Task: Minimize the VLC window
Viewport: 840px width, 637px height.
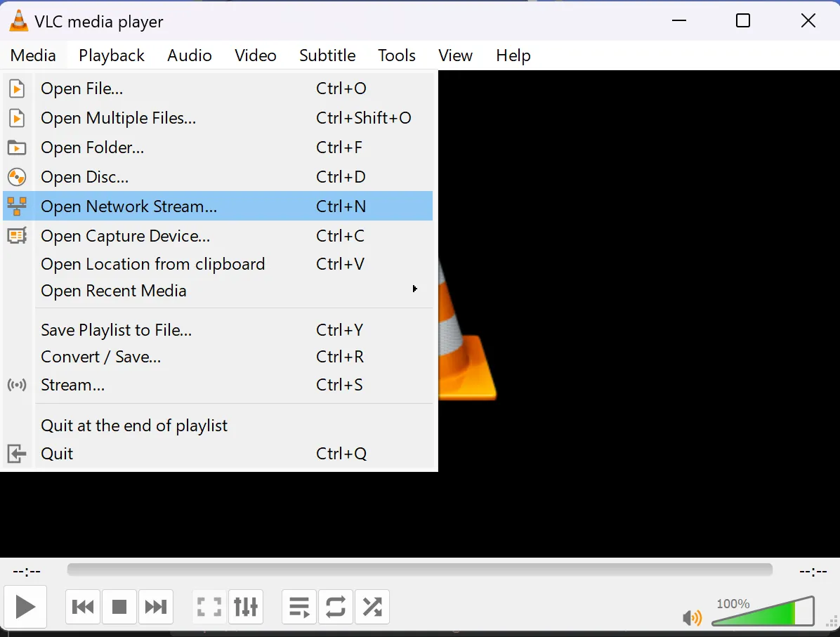Action: [x=679, y=21]
